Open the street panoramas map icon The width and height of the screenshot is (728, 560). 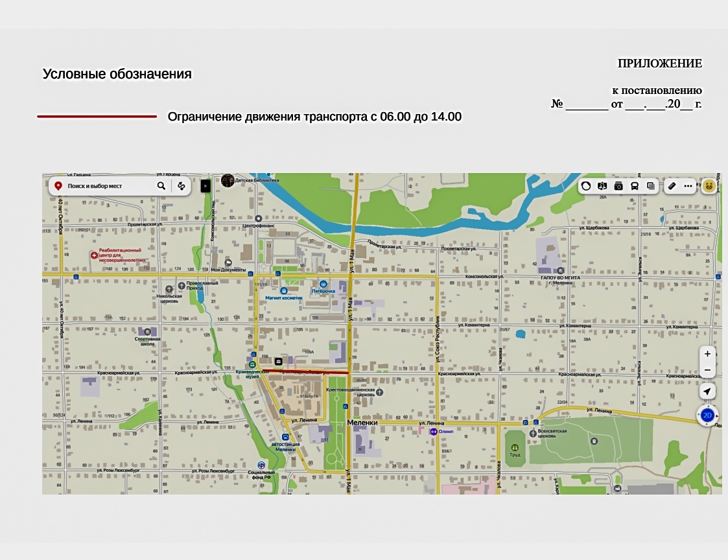pos(602,186)
